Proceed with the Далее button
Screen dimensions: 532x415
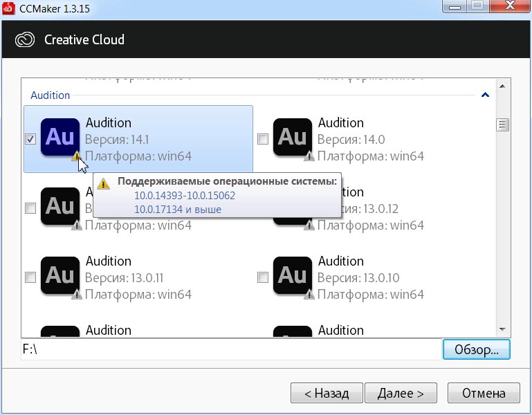(x=401, y=394)
